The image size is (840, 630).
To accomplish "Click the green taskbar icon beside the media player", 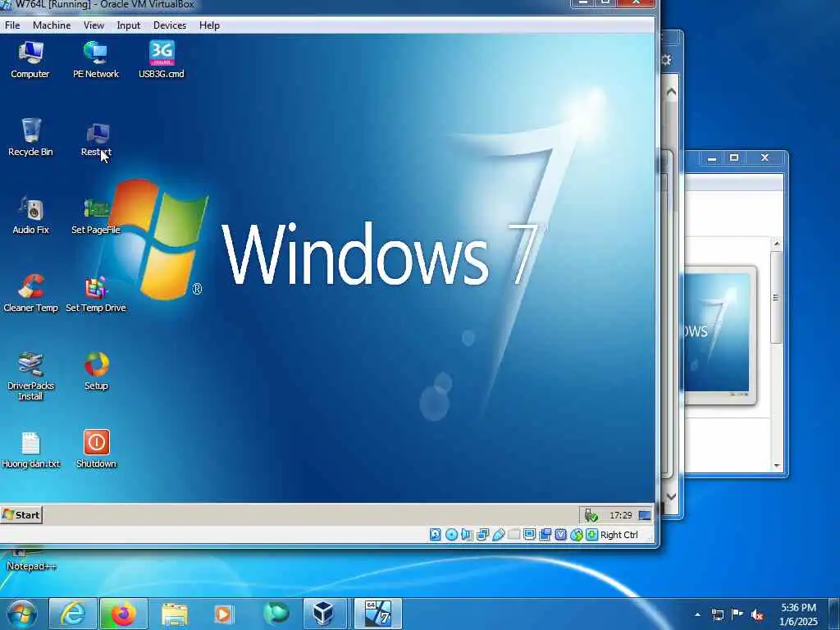I will click(276, 614).
